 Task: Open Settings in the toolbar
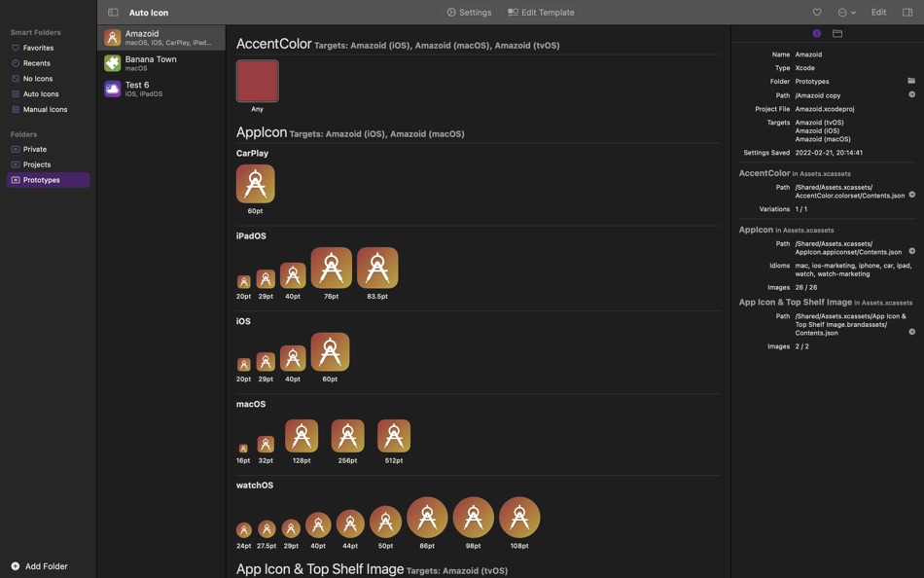point(469,13)
